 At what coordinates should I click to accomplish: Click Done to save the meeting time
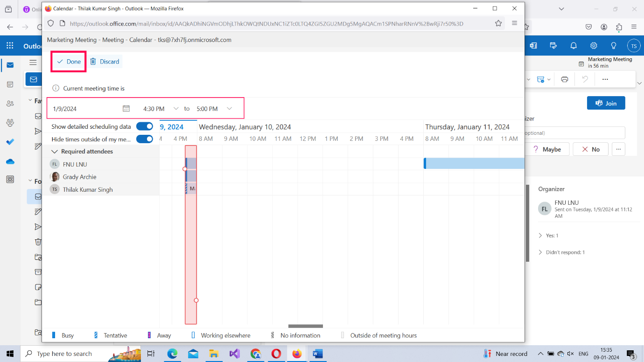(69, 62)
